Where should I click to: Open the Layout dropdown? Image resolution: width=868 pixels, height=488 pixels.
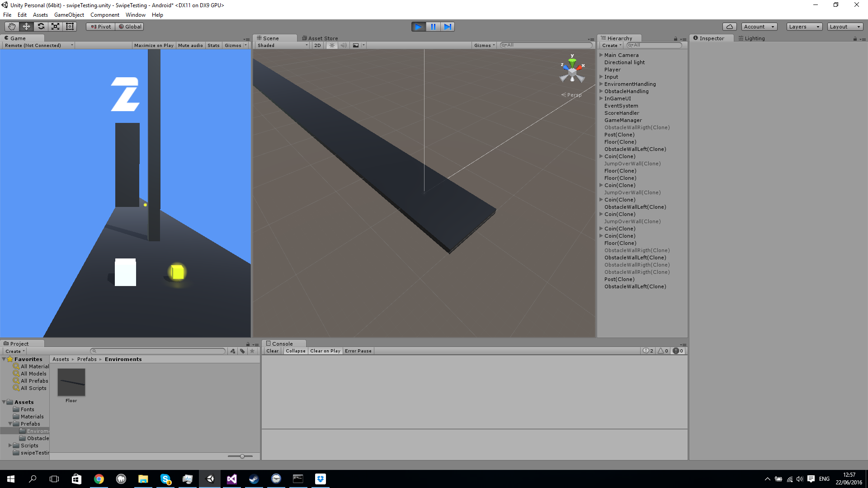(845, 27)
